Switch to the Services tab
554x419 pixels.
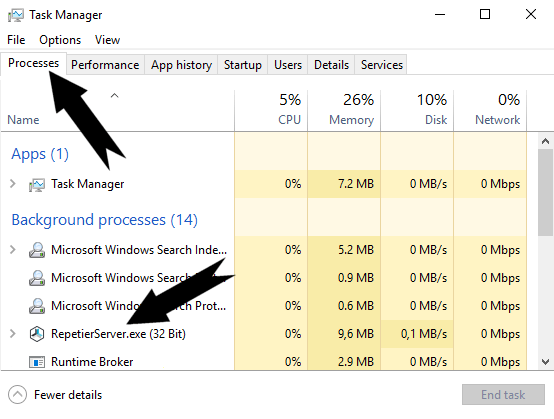pyautogui.click(x=382, y=65)
